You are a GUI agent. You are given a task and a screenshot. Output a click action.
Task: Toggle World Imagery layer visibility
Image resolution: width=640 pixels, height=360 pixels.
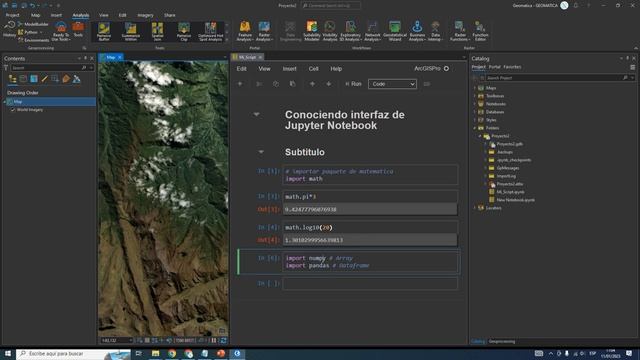coord(13,110)
